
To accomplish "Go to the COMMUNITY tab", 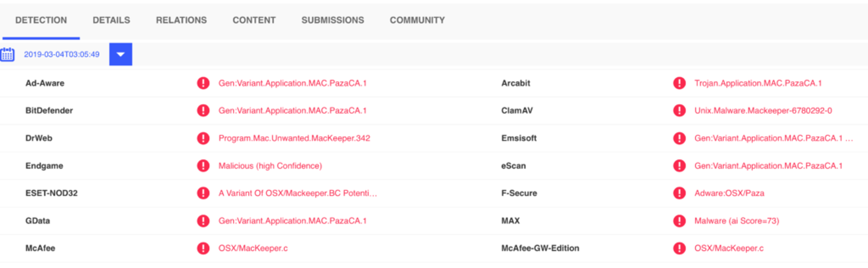I will click(417, 20).
